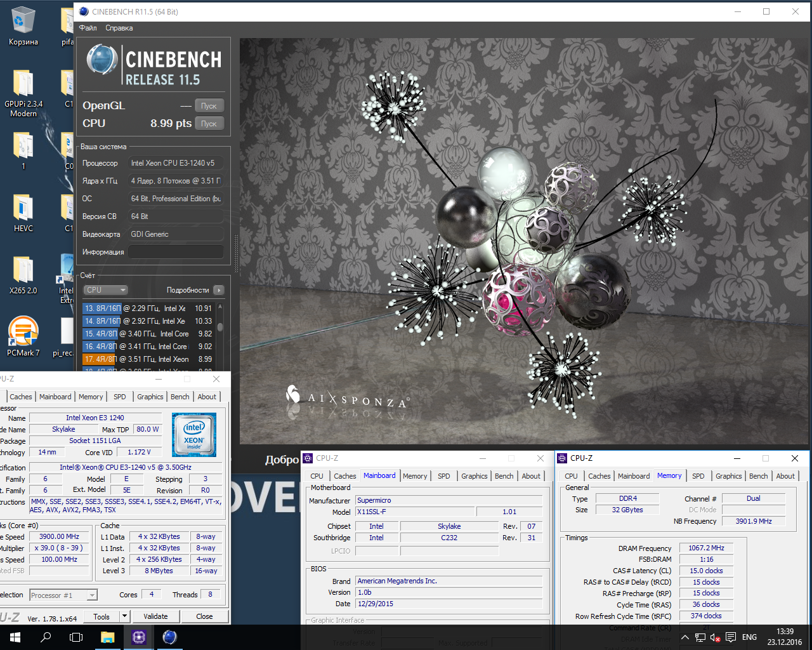Screen dimensions: 812x650
Task: Switch to SPD tab in Memory CPU-Z window
Action: (698, 476)
